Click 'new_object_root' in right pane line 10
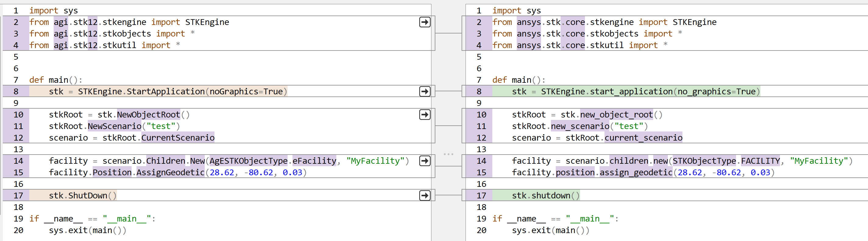This screenshot has height=241, width=868. click(x=617, y=115)
